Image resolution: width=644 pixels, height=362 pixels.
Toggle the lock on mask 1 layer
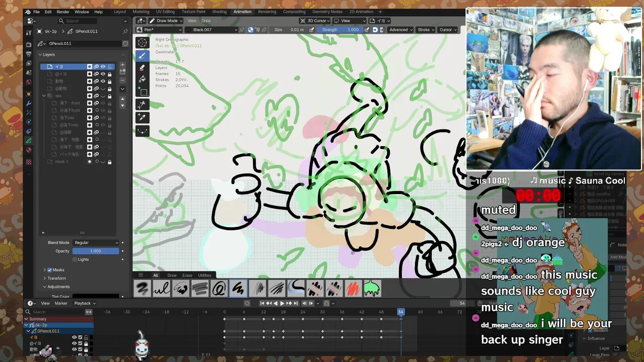pos(110,161)
